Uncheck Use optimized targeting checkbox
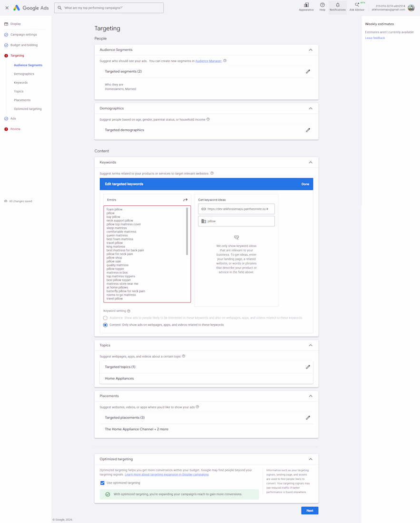Screen dimensions: 420x523 tap(102, 483)
